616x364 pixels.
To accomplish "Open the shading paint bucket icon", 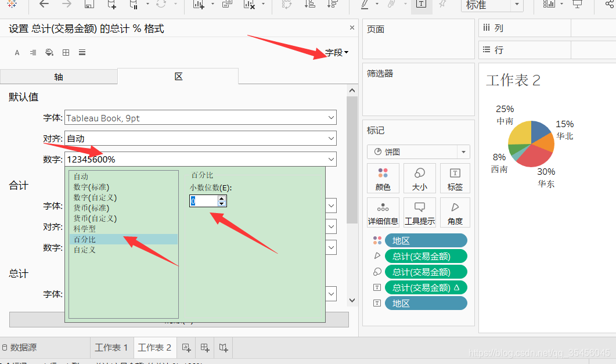I will tap(49, 53).
